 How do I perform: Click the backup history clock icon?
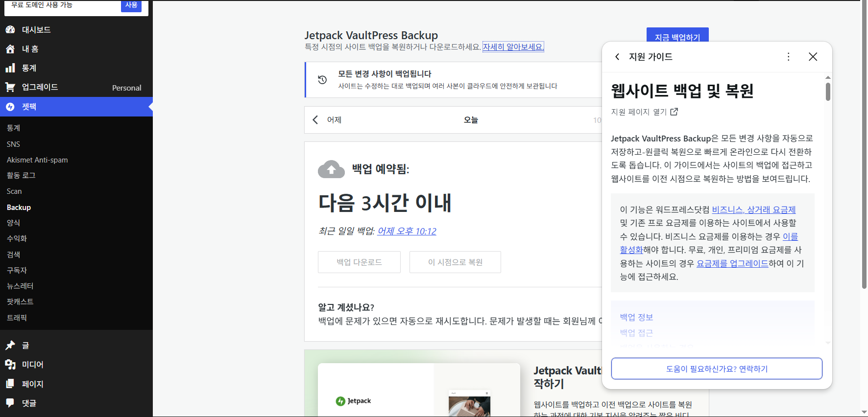322,80
